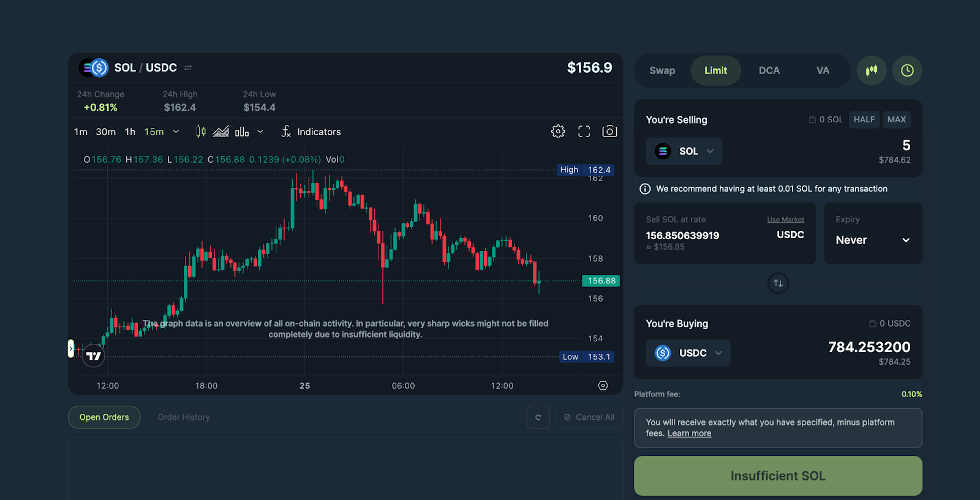
Task: Click the Insufficient SOL button
Action: point(778,476)
